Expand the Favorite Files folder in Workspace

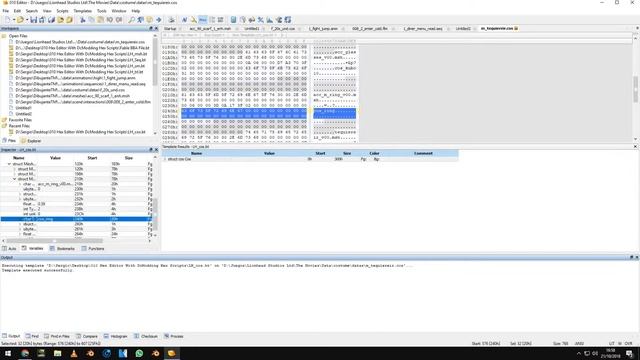[x=4, y=120]
